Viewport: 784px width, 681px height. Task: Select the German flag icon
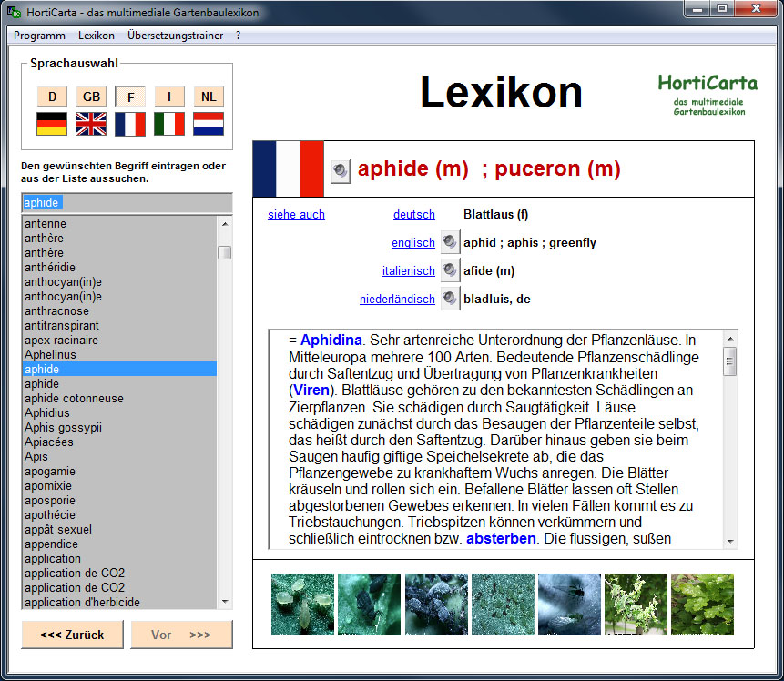click(x=52, y=124)
